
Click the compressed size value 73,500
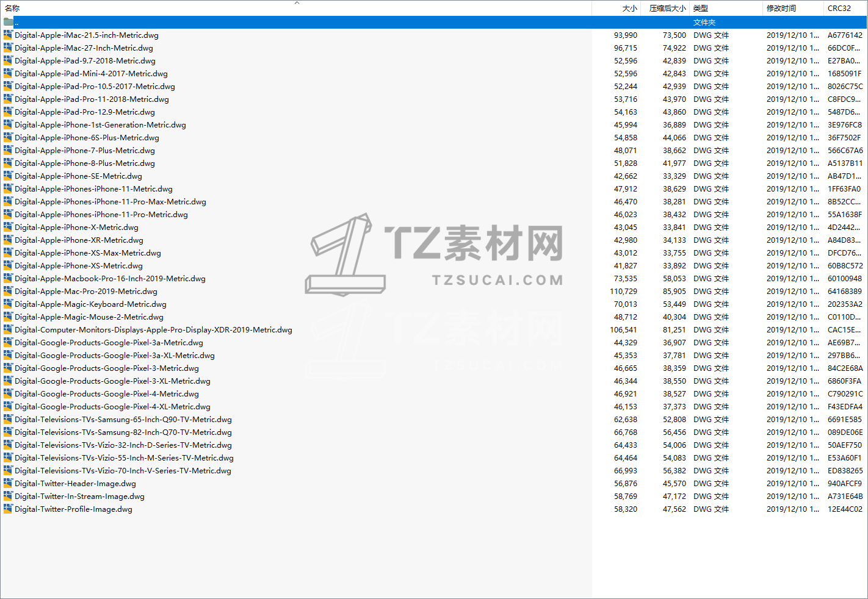coord(675,35)
